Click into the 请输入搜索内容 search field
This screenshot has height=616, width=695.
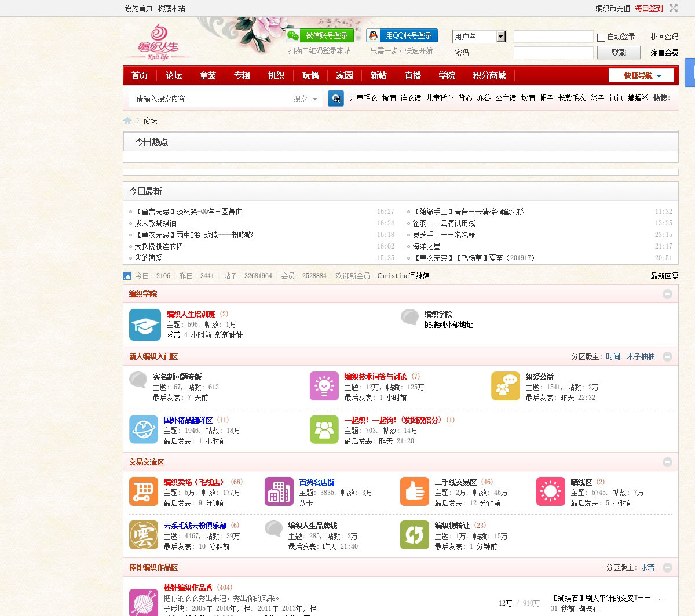tap(209, 99)
